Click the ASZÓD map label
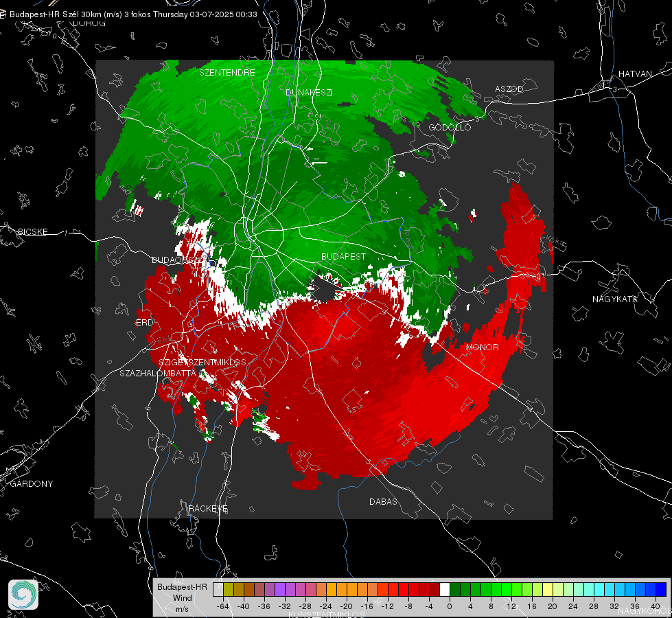The height and width of the screenshot is (618, 672). click(509, 89)
